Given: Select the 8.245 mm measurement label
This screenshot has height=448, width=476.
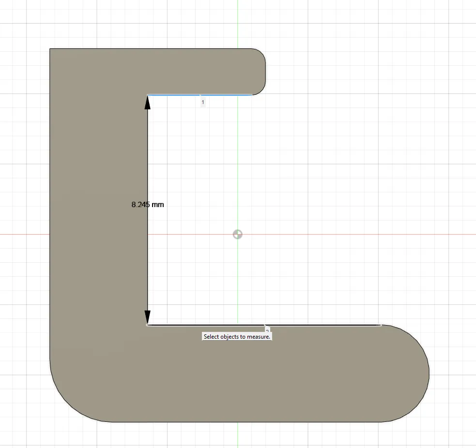Looking at the screenshot, I should (x=148, y=205).
